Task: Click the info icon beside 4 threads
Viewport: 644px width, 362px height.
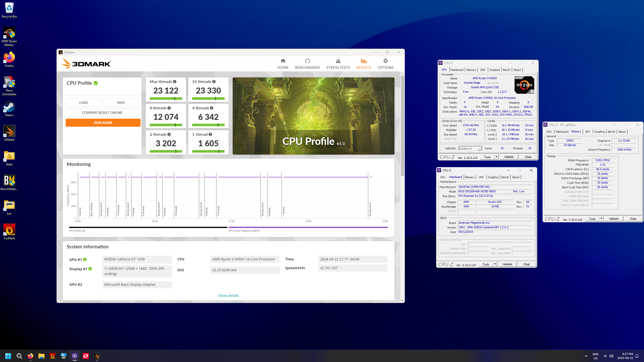Action: point(212,108)
